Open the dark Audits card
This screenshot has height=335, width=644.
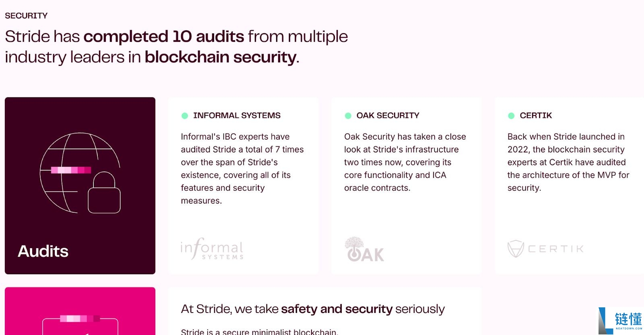[x=80, y=186]
